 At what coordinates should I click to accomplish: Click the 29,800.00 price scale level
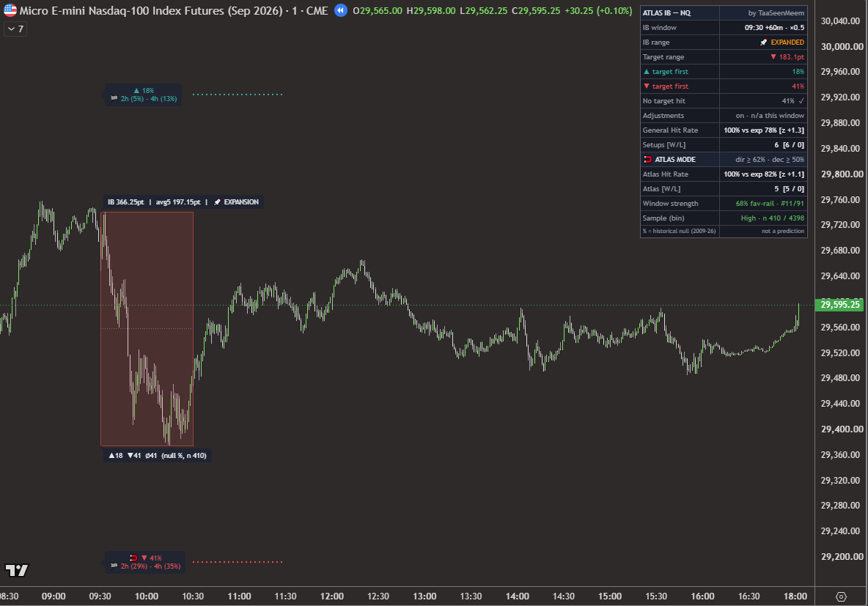842,174
